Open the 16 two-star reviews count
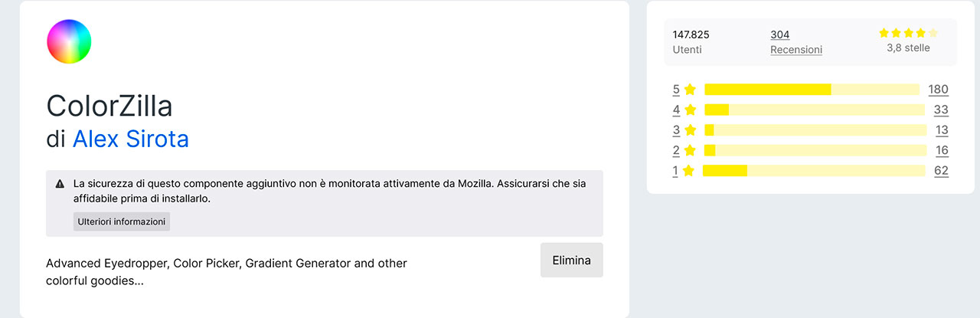The width and height of the screenshot is (980, 318). (x=942, y=150)
